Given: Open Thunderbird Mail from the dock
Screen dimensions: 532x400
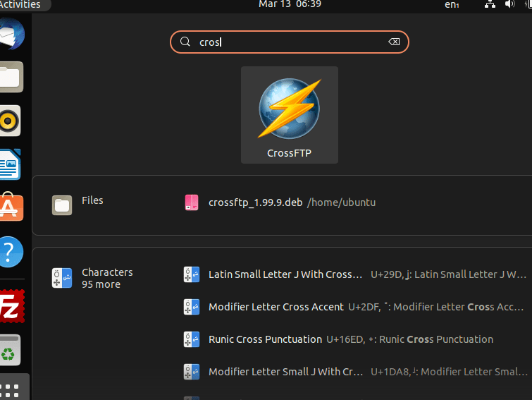Looking at the screenshot, I should 11,34.
